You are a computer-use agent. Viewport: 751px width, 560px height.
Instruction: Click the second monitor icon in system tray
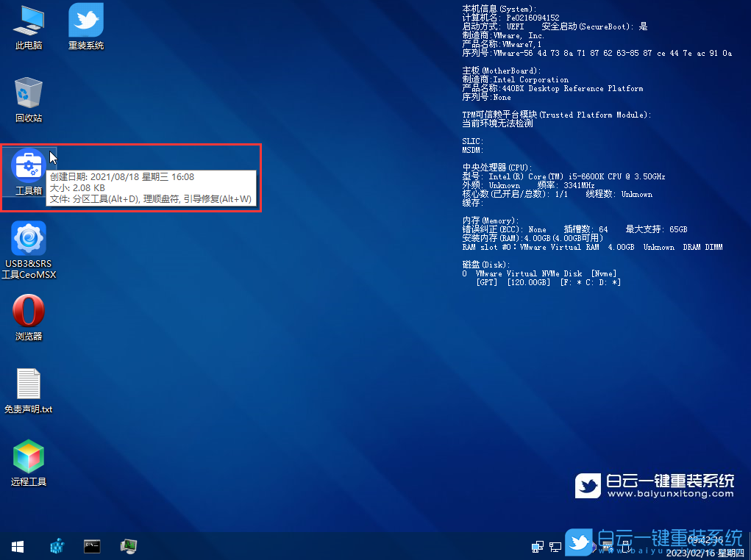[x=555, y=547]
